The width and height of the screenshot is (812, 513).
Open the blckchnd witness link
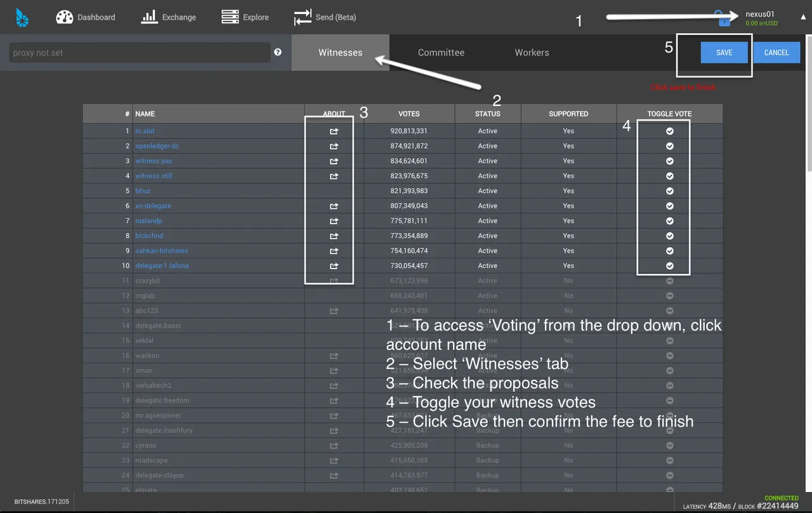149,236
